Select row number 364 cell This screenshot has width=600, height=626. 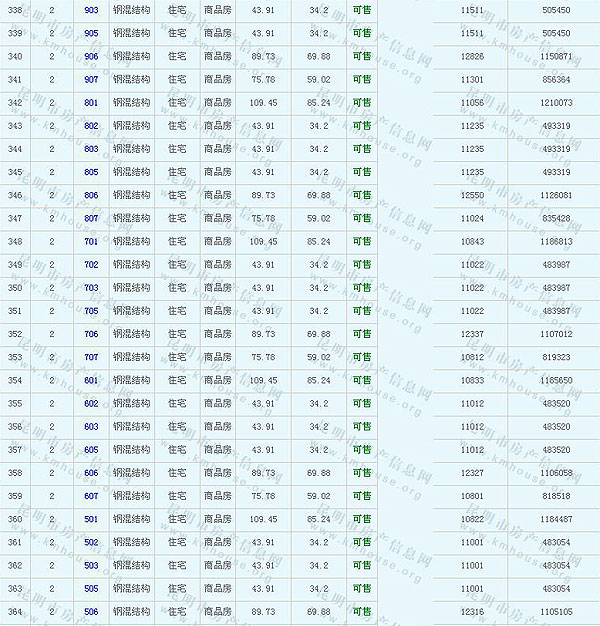coord(15,611)
